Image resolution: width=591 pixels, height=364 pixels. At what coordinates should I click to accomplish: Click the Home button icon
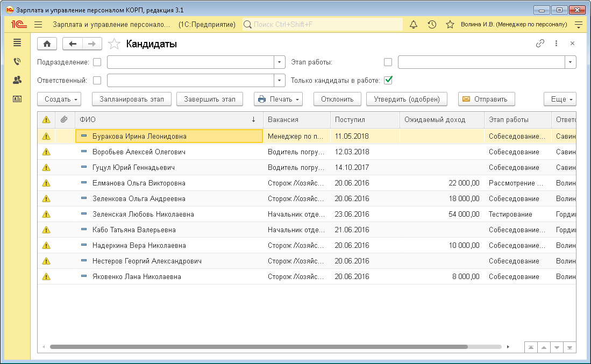pos(47,44)
